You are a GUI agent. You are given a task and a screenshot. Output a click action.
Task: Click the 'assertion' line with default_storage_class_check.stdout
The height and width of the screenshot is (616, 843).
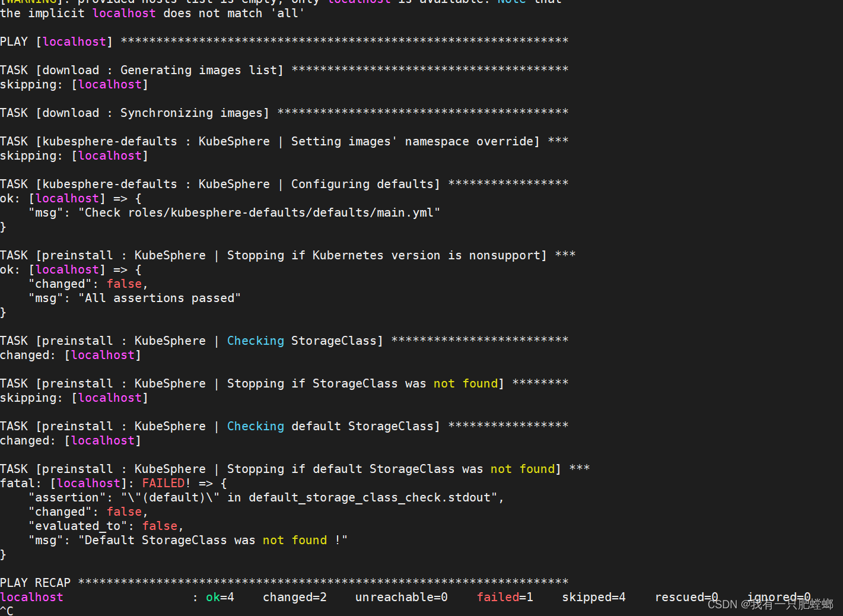266,497
